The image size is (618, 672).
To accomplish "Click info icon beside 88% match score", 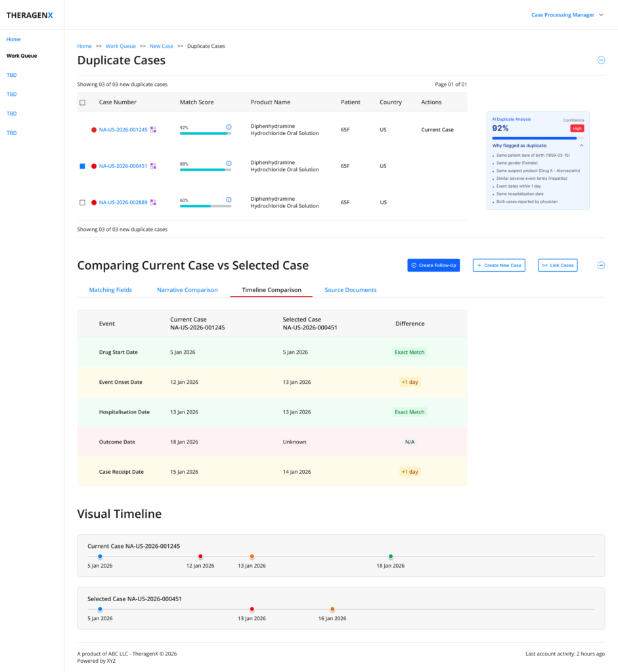I will 229,163.
